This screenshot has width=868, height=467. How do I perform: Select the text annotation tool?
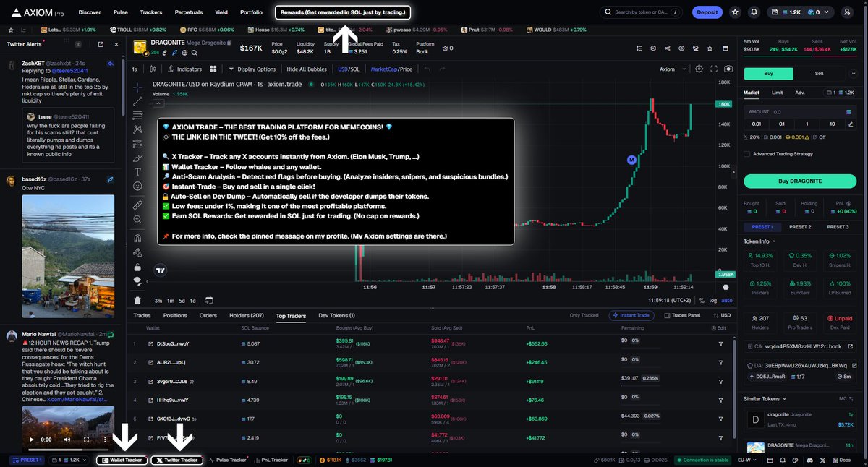click(137, 171)
